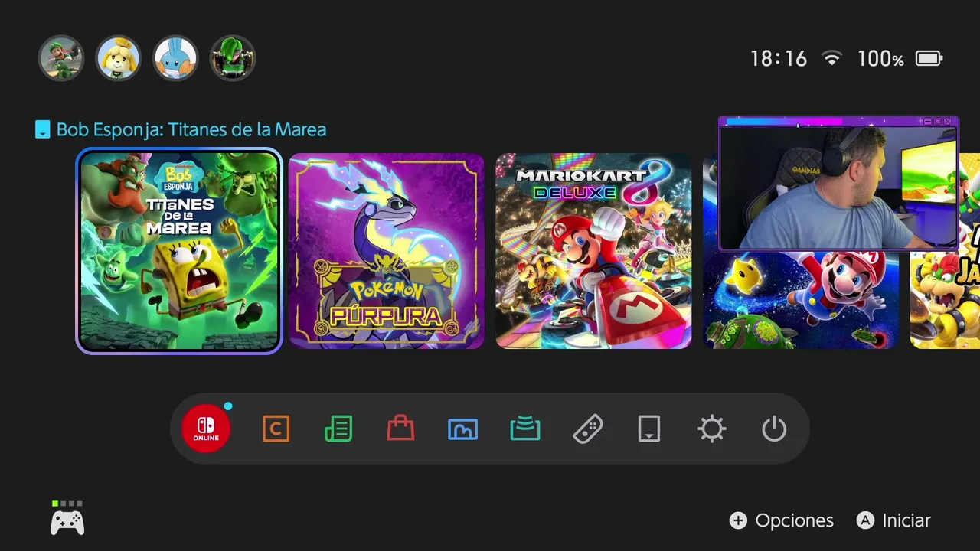Open virtual game cards icon
This screenshot has width=980, height=551.
tap(649, 429)
